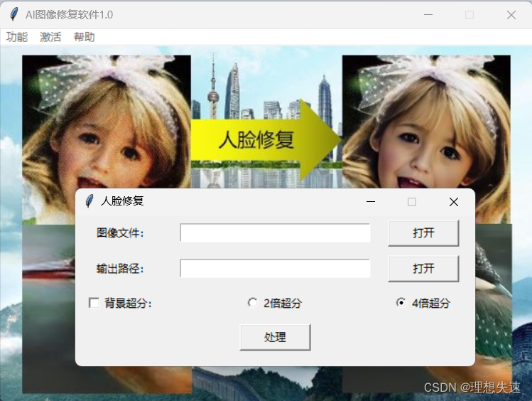Click the restored girl photo in main window
Image resolution: width=532 pixels, height=401 pixels.
426,122
